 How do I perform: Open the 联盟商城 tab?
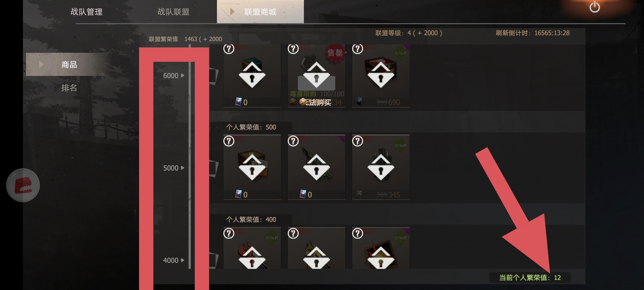tap(260, 12)
